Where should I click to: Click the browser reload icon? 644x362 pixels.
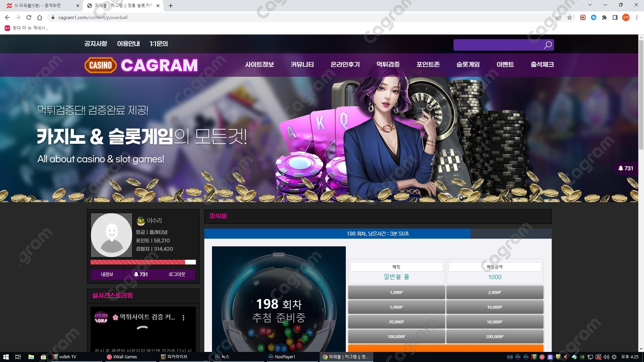point(29,17)
